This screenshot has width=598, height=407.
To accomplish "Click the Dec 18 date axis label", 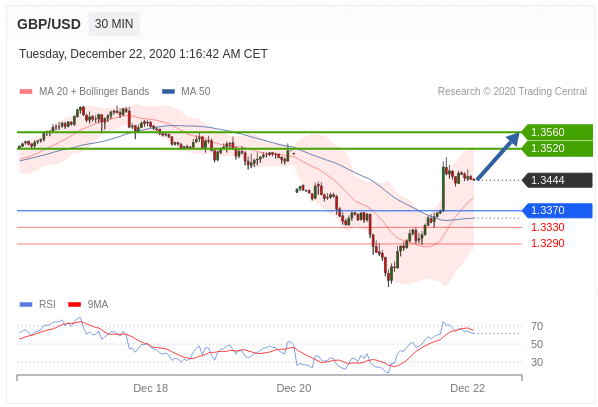I will (151, 388).
